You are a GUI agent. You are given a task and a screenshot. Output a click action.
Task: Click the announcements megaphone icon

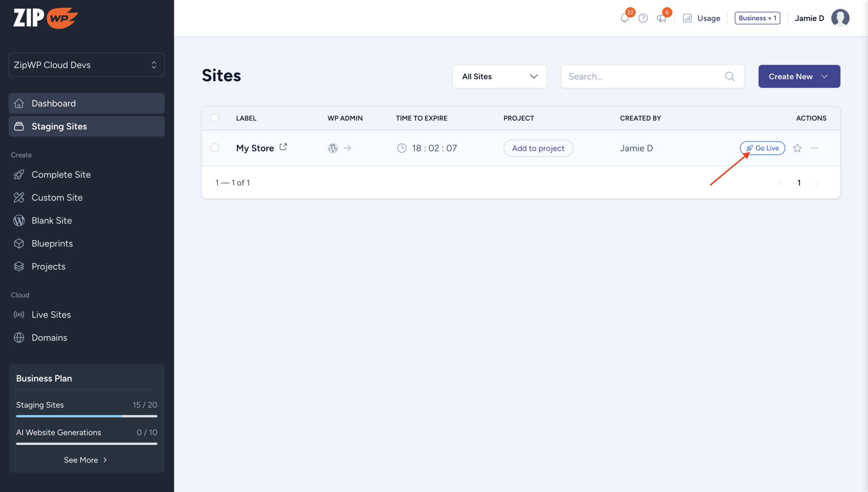pyautogui.click(x=661, y=18)
